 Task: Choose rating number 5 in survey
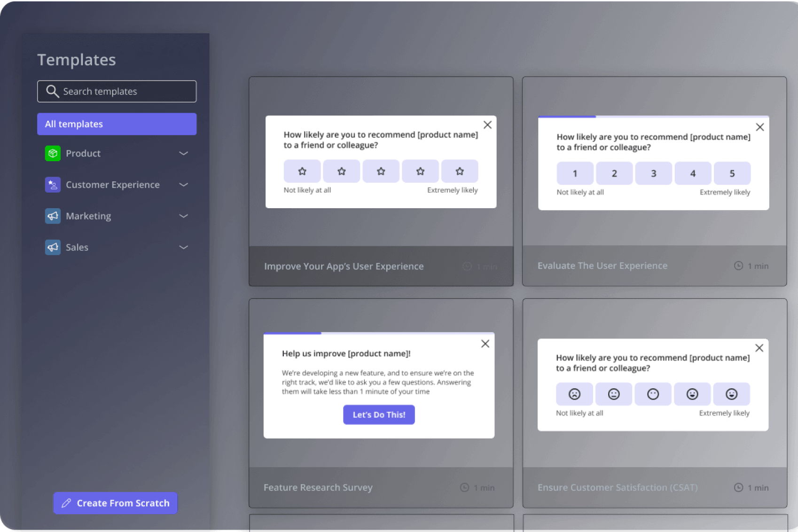[x=732, y=173]
